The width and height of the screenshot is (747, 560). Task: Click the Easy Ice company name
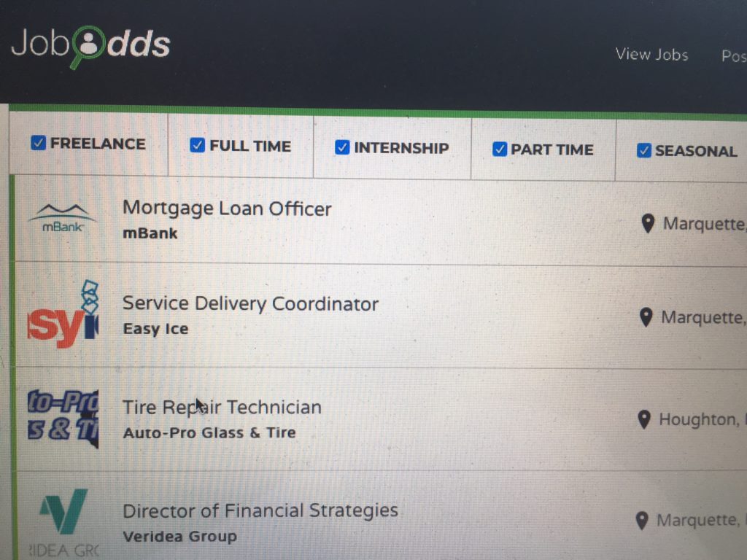click(x=155, y=329)
